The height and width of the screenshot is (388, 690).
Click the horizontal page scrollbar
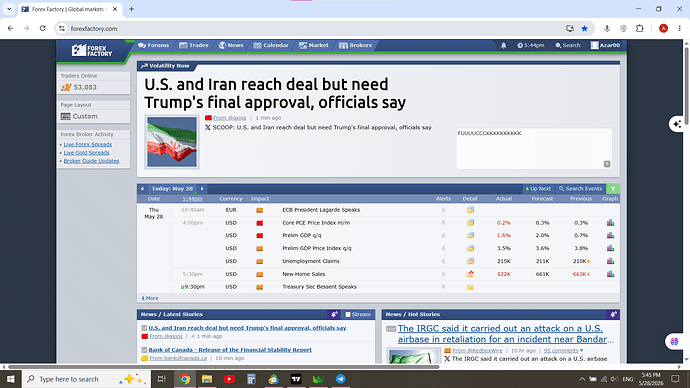coord(224,366)
